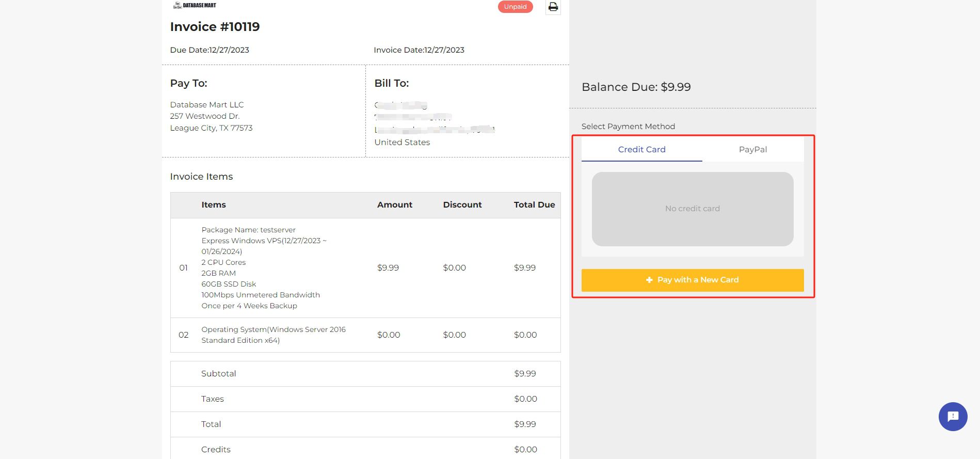Switch to the PayPal tab
This screenshot has height=459, width=980.
click(752, 149)
